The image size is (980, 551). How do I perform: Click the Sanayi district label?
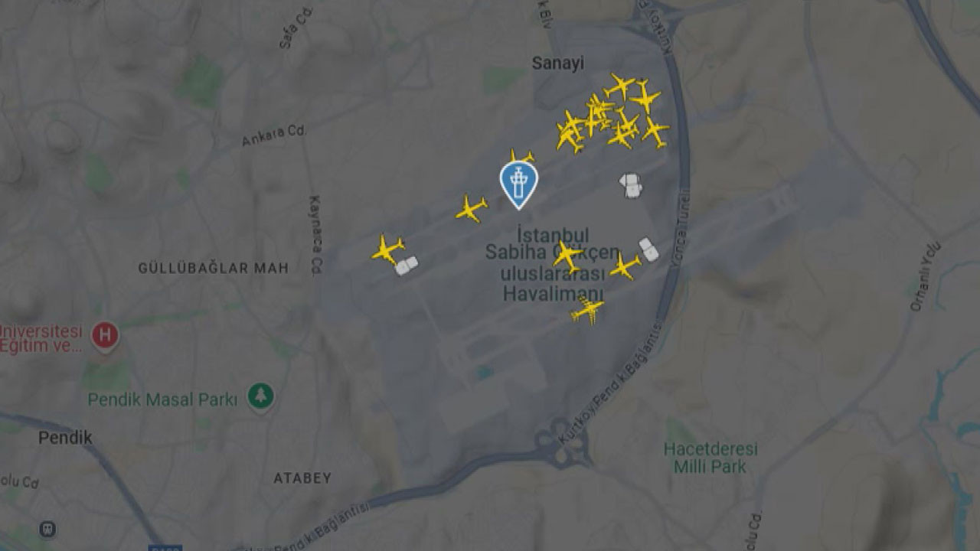pos(558,64)
